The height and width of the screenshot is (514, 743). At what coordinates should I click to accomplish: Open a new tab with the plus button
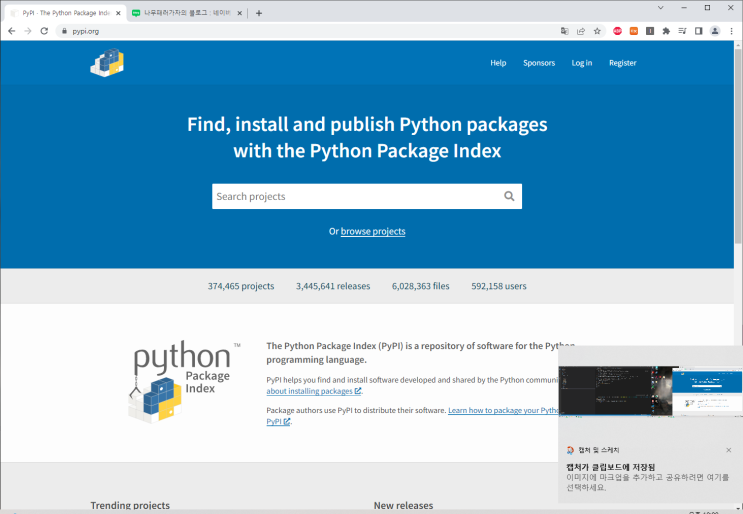click(259, 13)
